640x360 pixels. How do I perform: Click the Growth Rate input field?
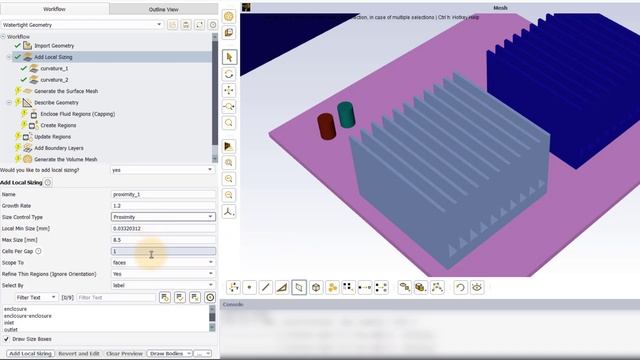(163, 206)
